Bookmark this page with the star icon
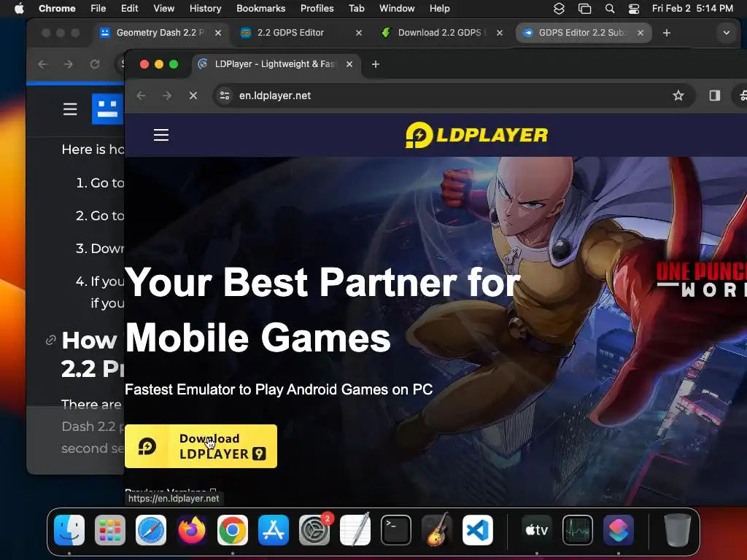This screenshot has height=560, width=747. point(678,96)
